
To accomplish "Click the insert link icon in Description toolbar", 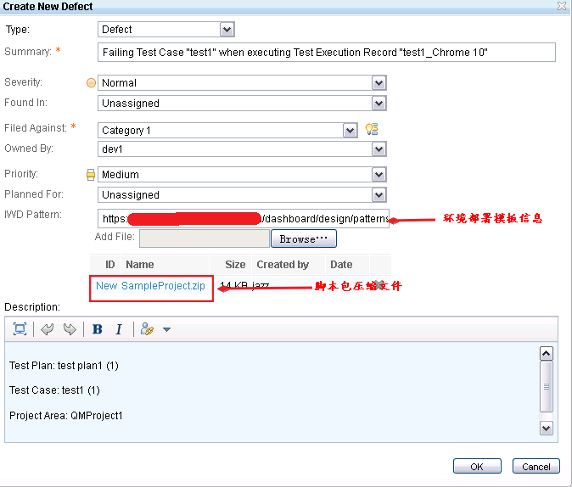I will (147, 329).
